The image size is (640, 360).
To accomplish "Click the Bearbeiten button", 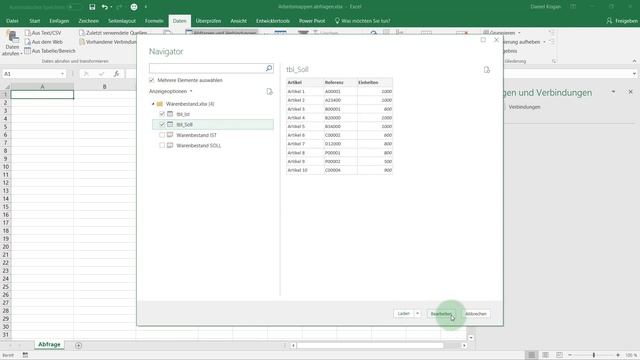I will pos(441,314).
